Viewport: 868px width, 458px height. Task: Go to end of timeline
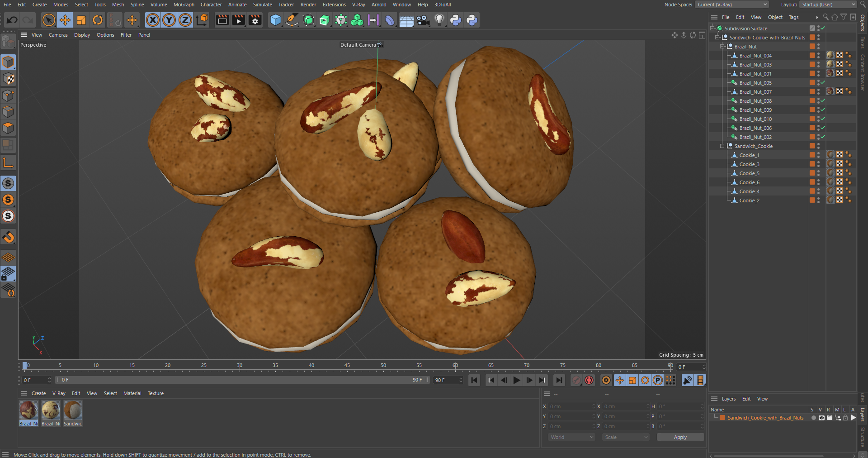click(x=559, y=380)
